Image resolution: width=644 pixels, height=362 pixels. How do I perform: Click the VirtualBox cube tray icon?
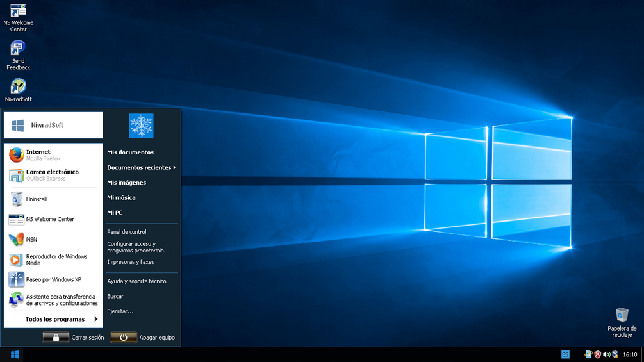point(615,354)
